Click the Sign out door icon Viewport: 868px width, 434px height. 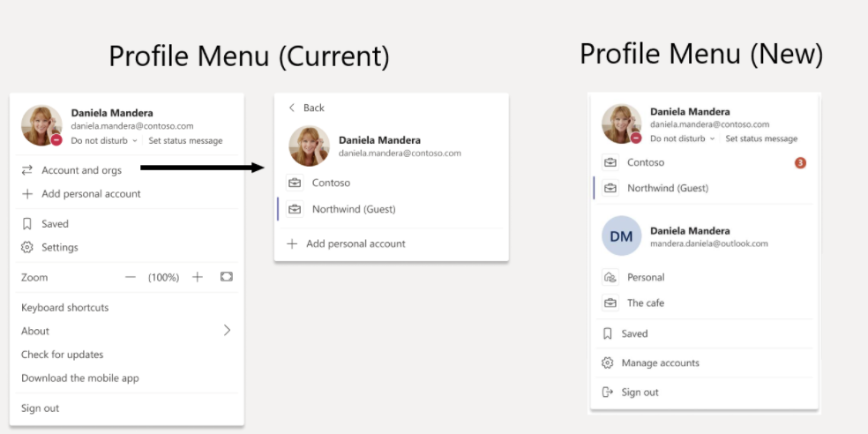pos(607,392)
